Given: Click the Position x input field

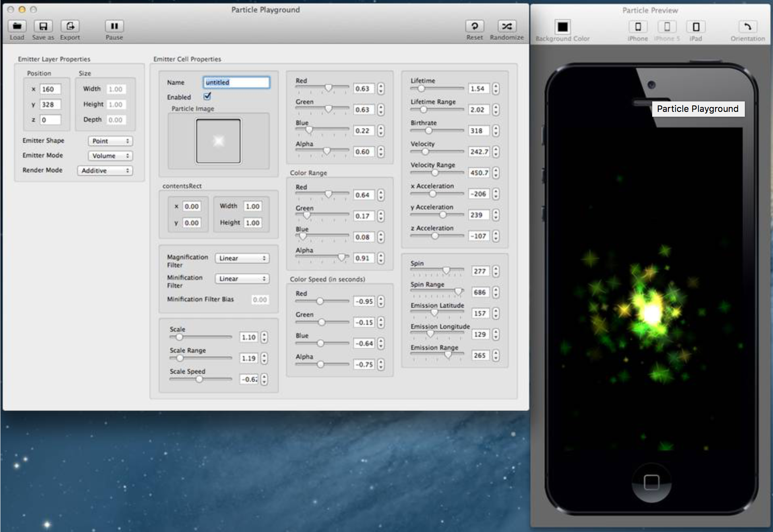Looking at the screenshot, I should click(50, 89).
